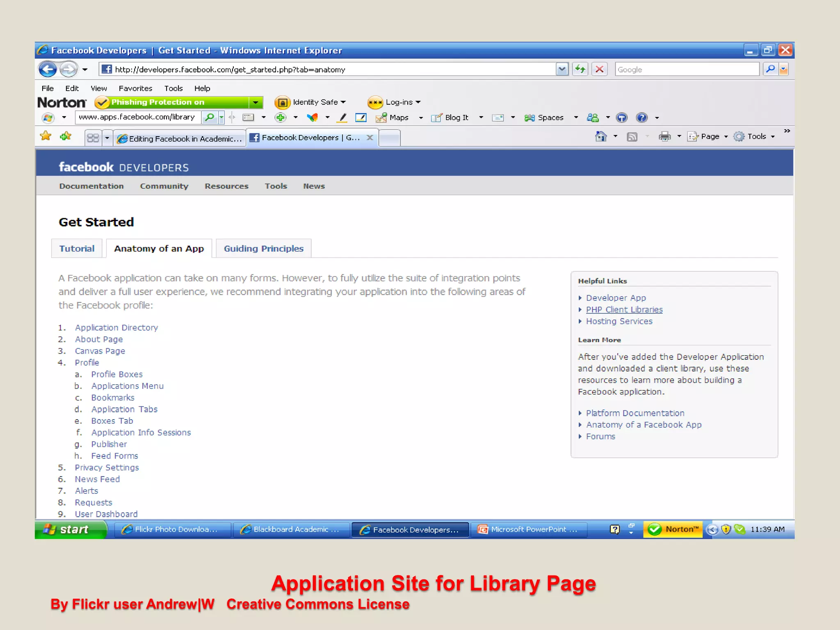Expand the address bar history dropdown
The height and width of the screenshot is (630, 840).
(x=562, y=69)
